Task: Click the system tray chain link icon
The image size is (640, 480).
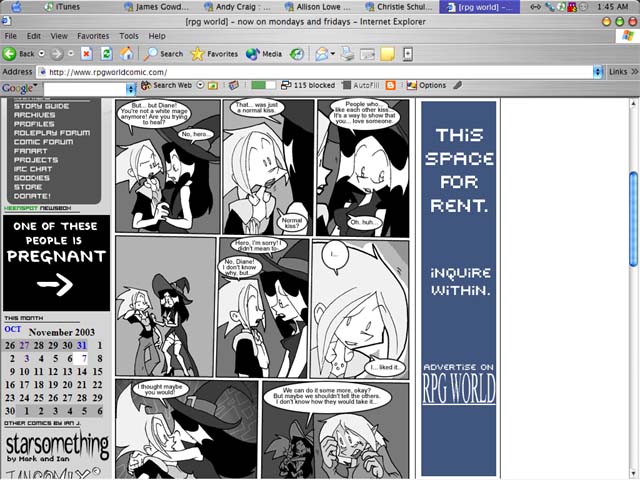Action: coord(536,7)
